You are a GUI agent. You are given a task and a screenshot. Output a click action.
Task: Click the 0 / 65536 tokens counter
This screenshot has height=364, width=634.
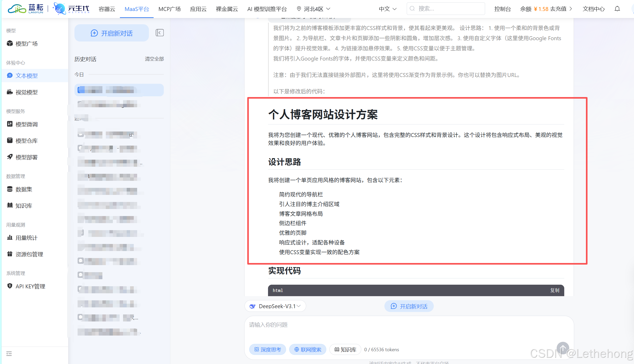click(381, 349)
